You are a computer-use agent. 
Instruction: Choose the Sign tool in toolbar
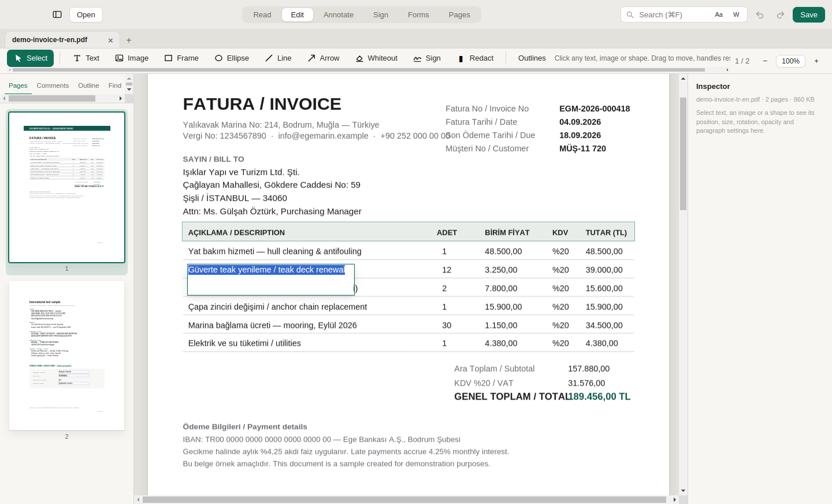click(427, 58)
